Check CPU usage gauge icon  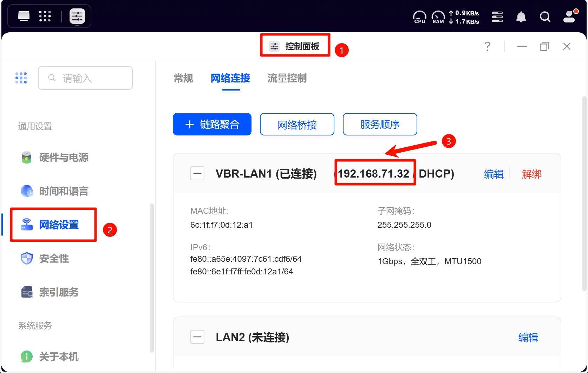[x=419, y=17]
